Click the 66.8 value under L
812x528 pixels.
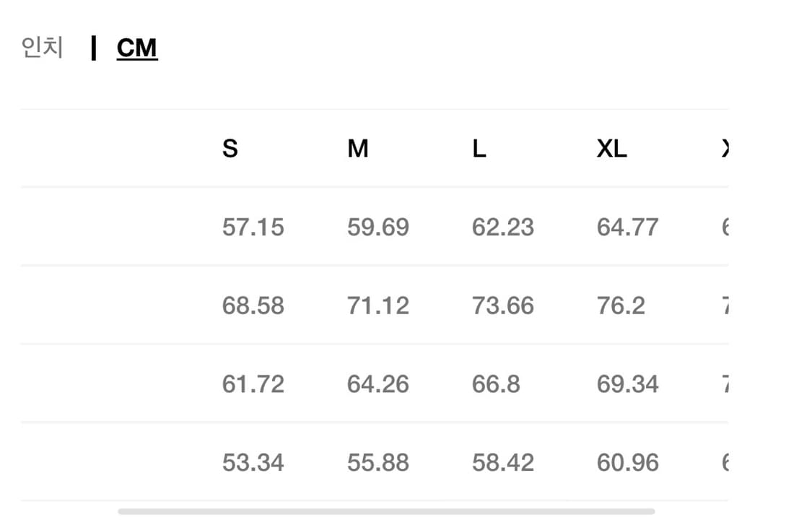496,384
